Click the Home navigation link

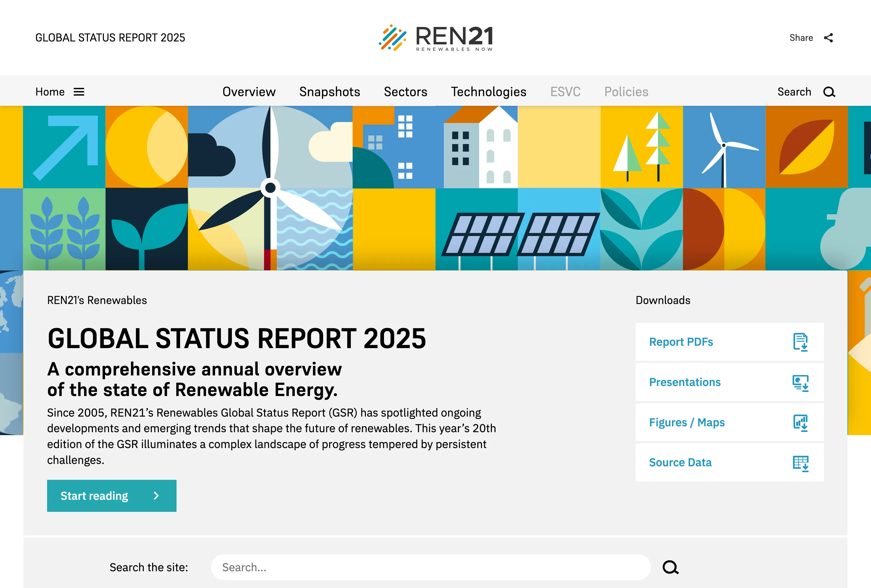coord(50,91)
